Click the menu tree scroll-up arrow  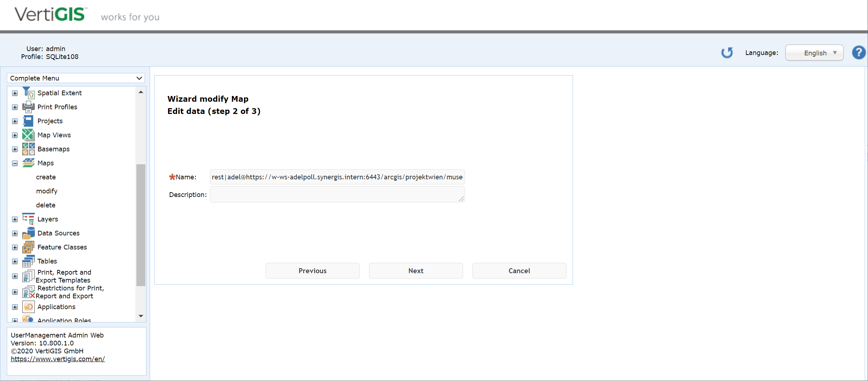tap(141, 92)
